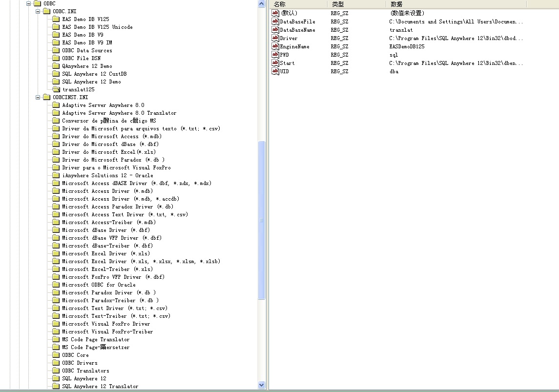Select Driver para o Microsoft Visual FoxPro key
The image size is (559, 392).
point(116,167)
